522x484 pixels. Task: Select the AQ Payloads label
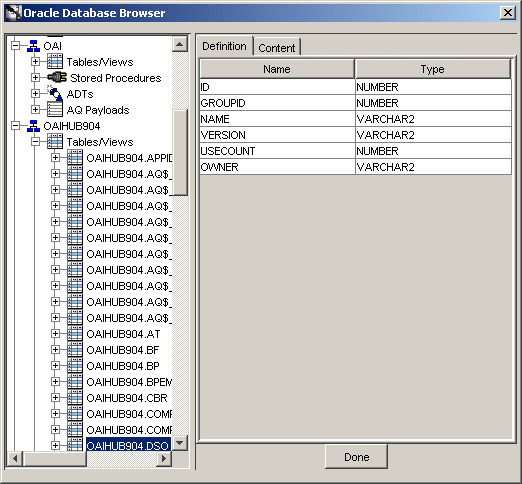[98, 110]
